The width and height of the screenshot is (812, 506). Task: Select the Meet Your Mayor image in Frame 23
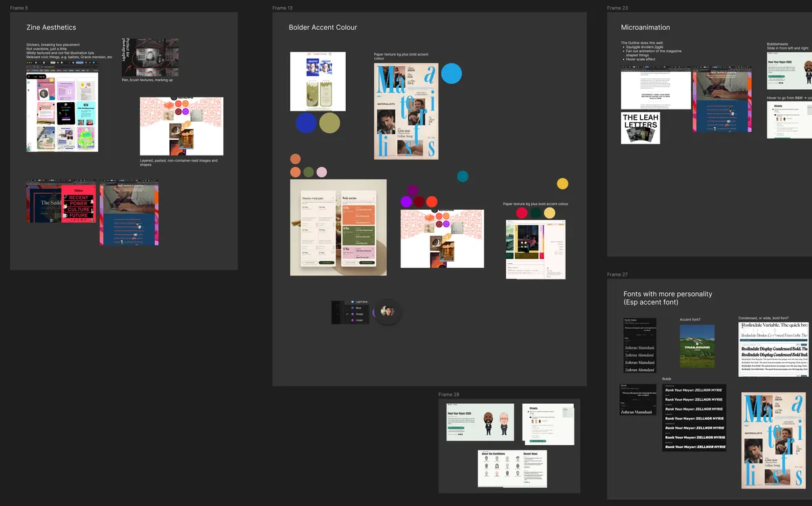pyautogui.click(x=789, y=70)
